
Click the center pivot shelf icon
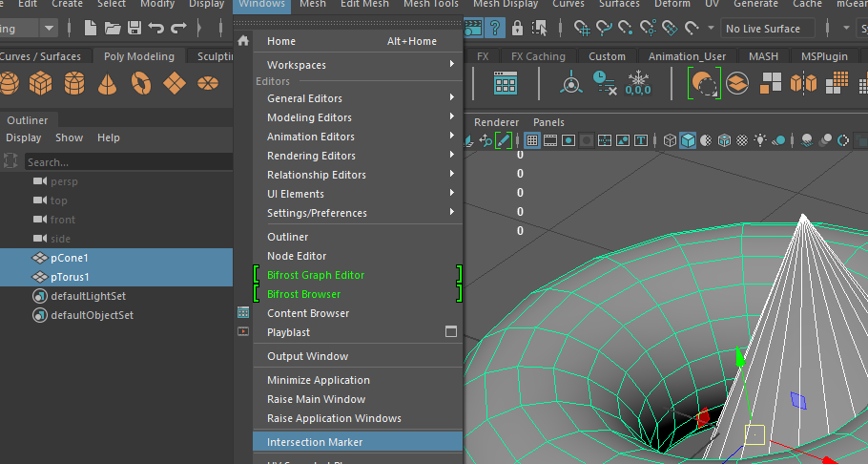(x=571, y=84)
